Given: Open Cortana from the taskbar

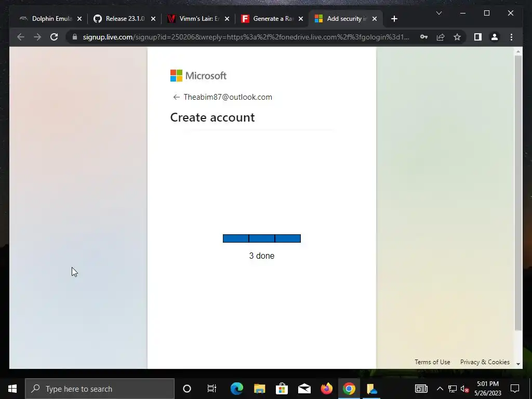Looking at the screenshot, I should coord(187,389).
